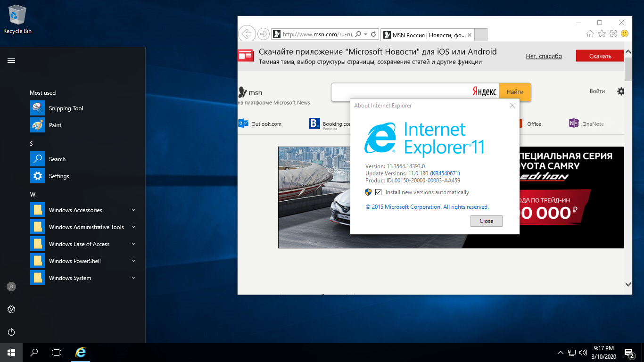The width and height of the screenshot is (644, 362).
Task: Open the IE Favorites star icon
Action: tap(602, 33)
